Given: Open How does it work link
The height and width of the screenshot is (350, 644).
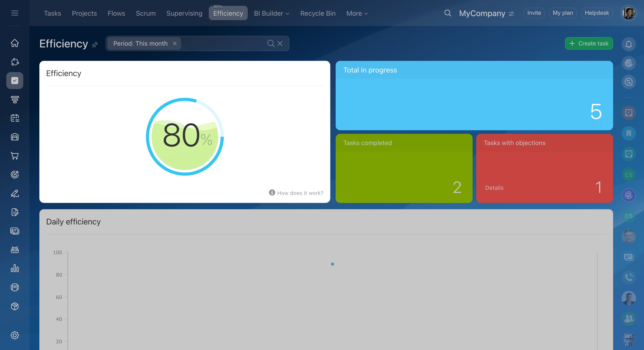Looking at the screenshot, I should tap(300, 193).
